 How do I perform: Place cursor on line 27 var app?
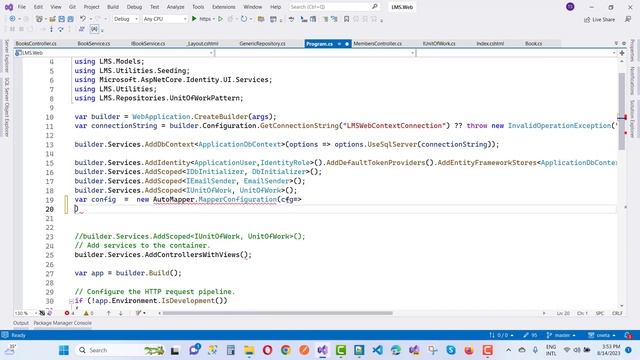click(128, 273)
